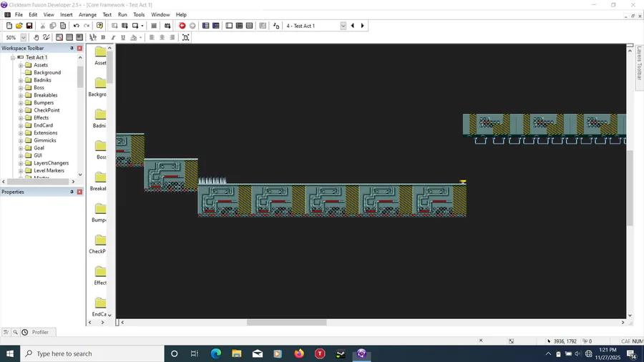Select the Level Markers folder in tree
This screenshot has width=644, height=362.
click(49, 171)
